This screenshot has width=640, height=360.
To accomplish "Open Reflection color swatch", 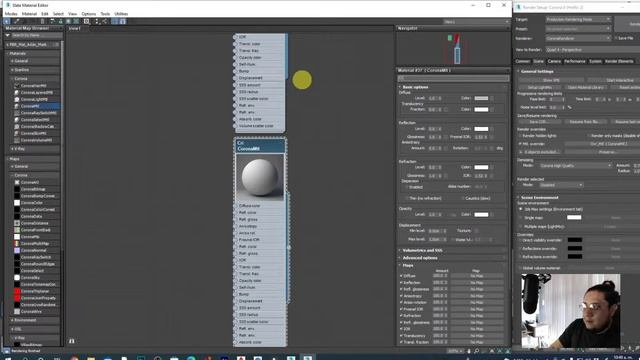I will [481, 129].
